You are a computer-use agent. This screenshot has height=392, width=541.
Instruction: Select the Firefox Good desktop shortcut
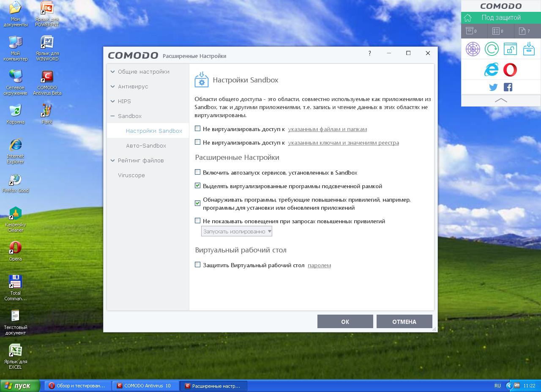[16, 183]
